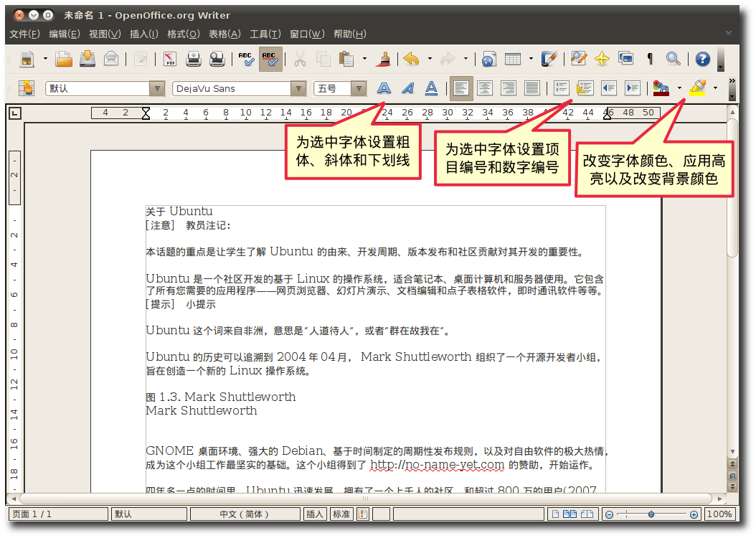This screenshot has width=756, height=538.
Task: Click the Paste clipboard icon
Action: pos(346,60)
